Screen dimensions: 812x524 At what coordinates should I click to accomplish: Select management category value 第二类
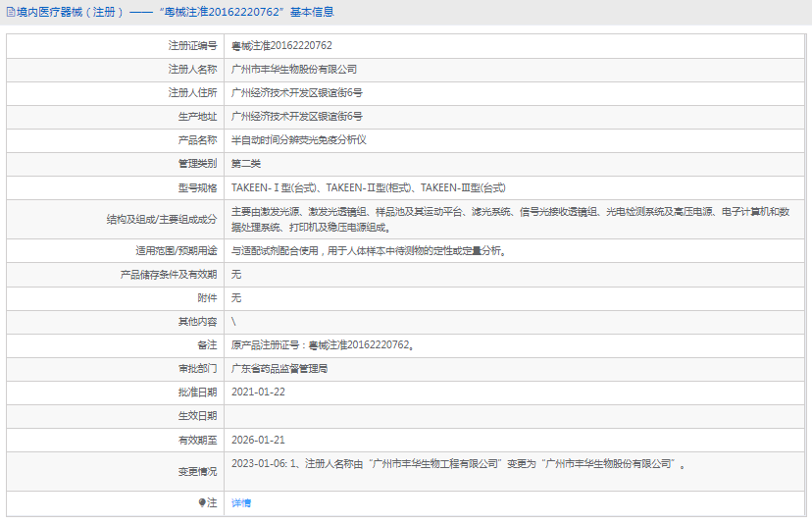(246, 164)
